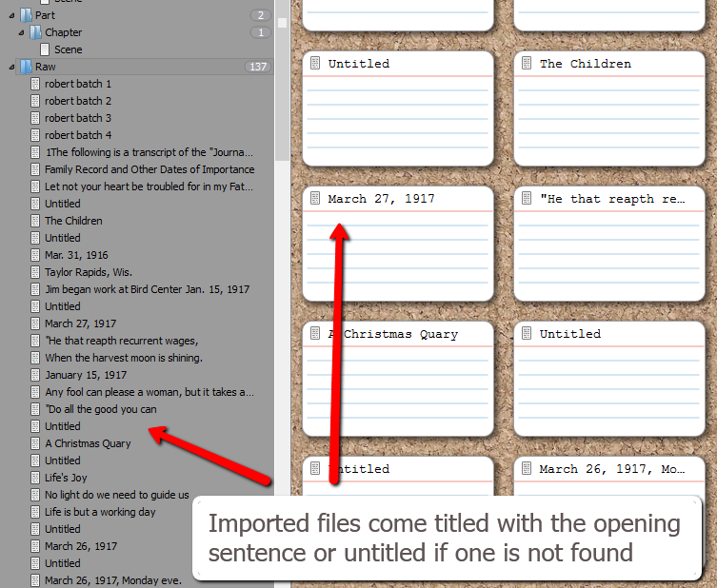Collapse the Chapter folder disclosure triangle

(22, 32)
